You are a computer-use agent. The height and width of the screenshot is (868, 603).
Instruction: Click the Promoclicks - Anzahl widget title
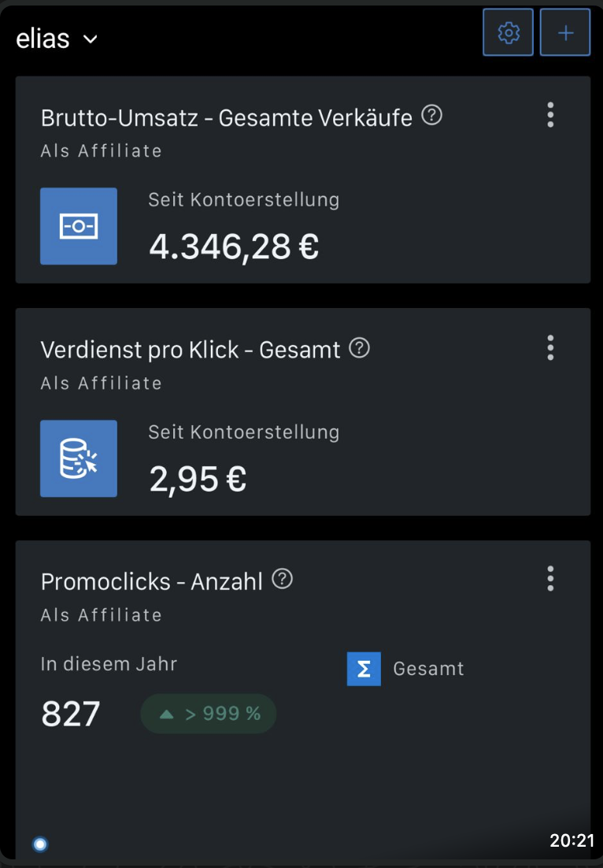coord(152,582)
